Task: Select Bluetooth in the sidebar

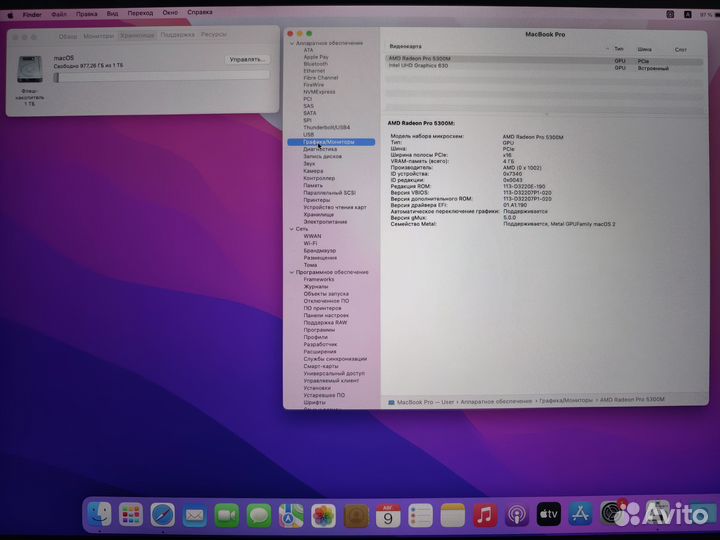Action: click(315, 64)
